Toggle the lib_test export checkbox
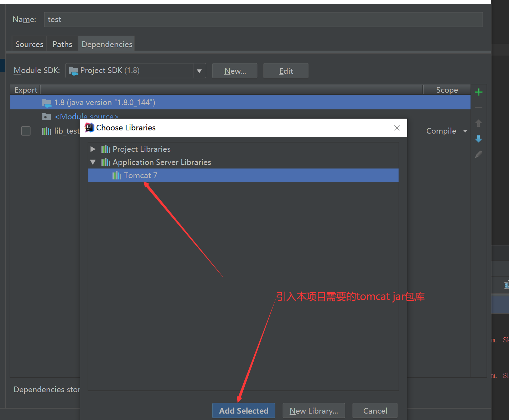The image size is (509, 420). [26, 131]
